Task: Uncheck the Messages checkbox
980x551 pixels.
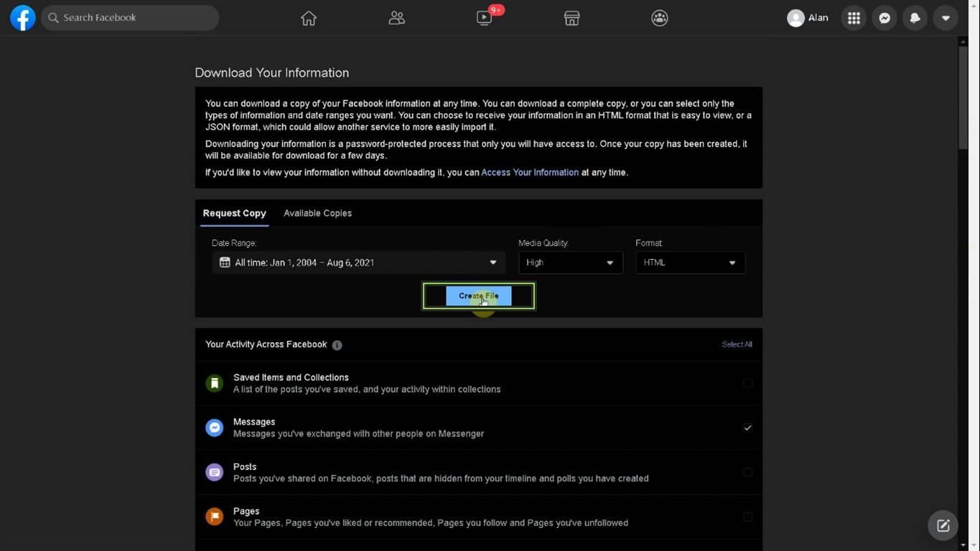Action: coord(747,428)
